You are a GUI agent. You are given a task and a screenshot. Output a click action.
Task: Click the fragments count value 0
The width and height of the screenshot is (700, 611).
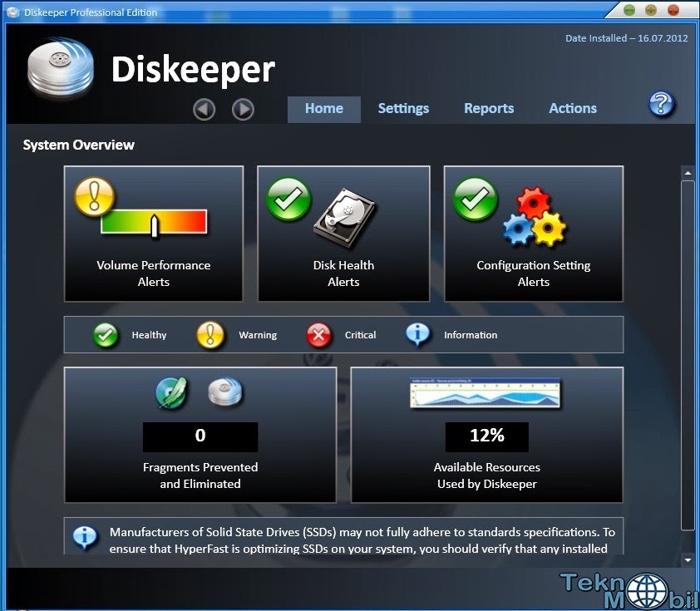[x=200, y=436]
